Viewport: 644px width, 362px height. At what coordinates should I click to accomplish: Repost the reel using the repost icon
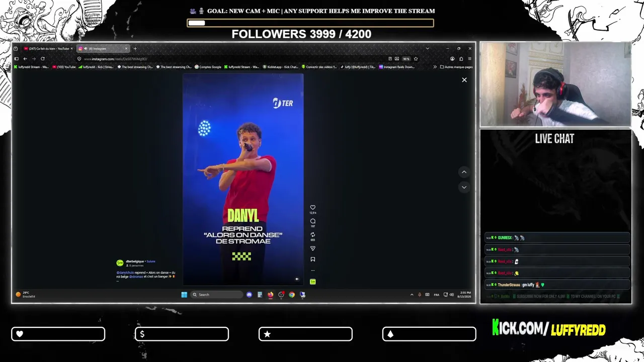tap(312, 235)
